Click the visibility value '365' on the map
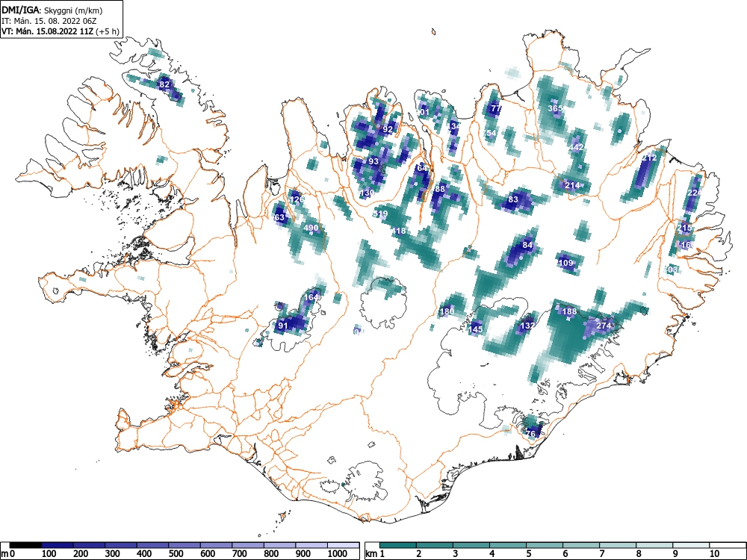This screenshot has height=560, width=747. point(556,108)
